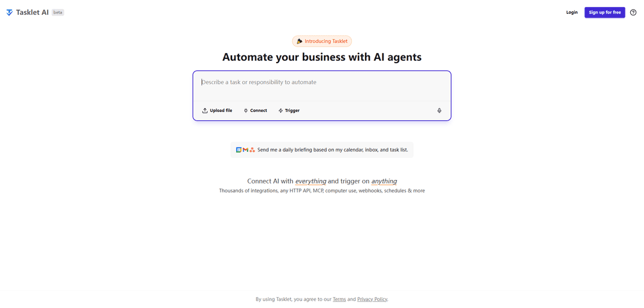Click the Upload file arrow icon
Image resolution: width=644 pixels, height=308 pixels.
(205, 111)
